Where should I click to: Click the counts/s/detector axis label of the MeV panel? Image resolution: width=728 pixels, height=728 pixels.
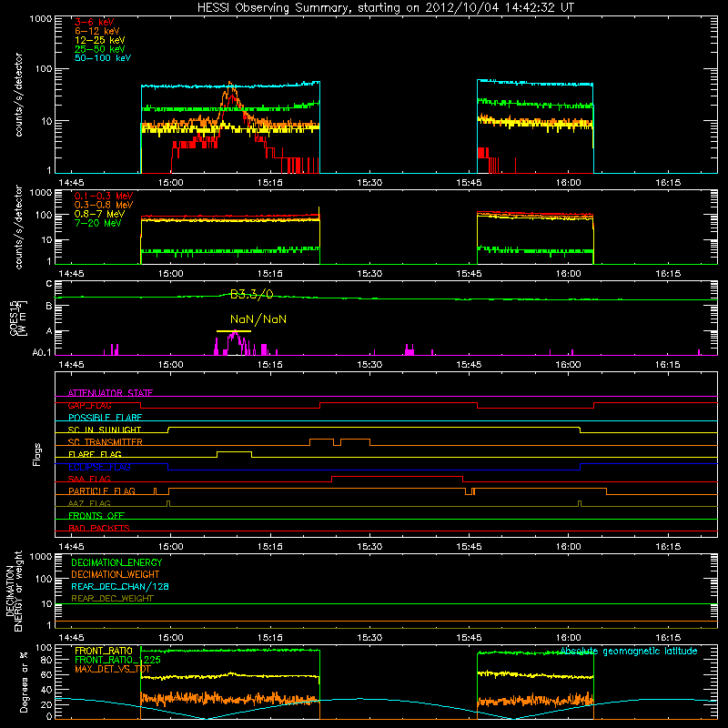point(19,227)
